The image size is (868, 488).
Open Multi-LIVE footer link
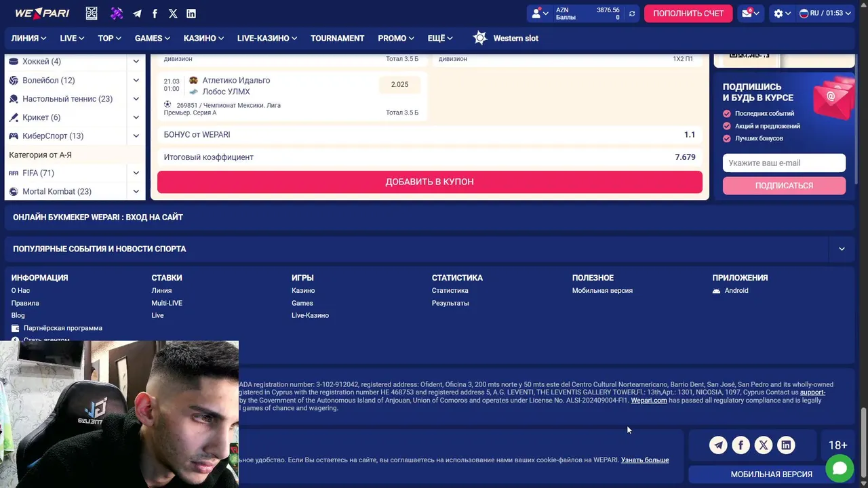coord(167,303)
